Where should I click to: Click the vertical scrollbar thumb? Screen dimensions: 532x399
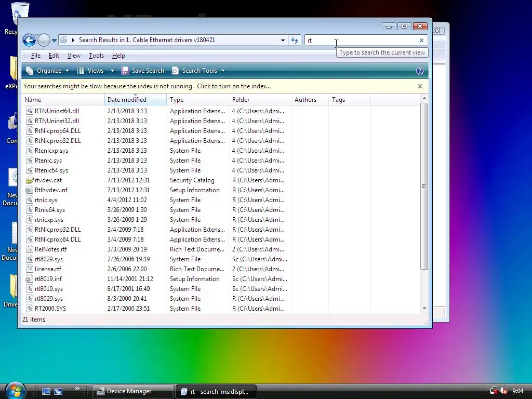424,187
